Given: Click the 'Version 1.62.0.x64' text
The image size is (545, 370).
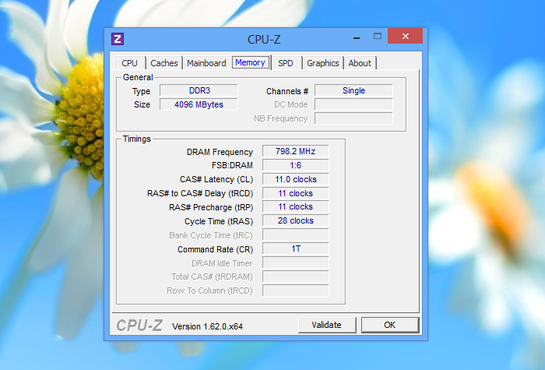Looking at the screenshot, I should 207,327.
